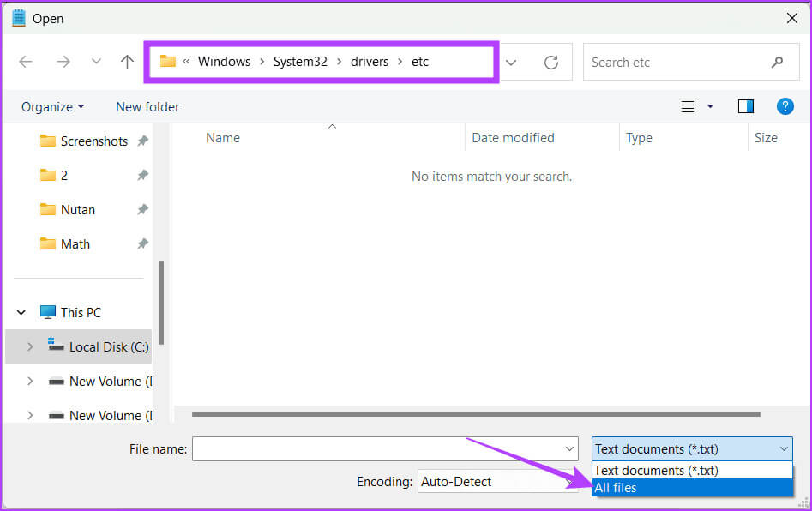Screen dimensions: 812x511
Task: Click the search magnifier icon
Action: (777, 62)
